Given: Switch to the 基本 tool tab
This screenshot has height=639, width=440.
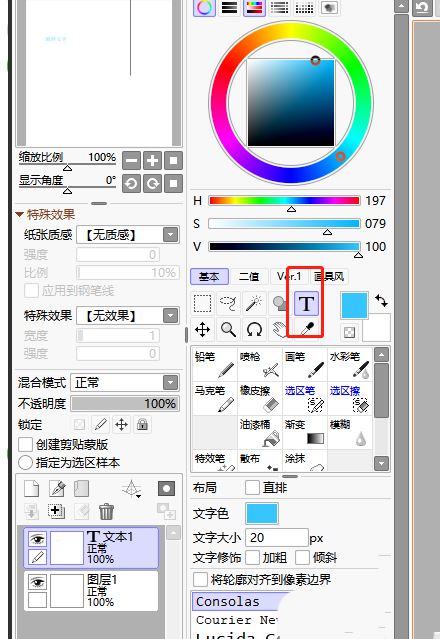Looking at the screenshot, I should click(209, 277).
